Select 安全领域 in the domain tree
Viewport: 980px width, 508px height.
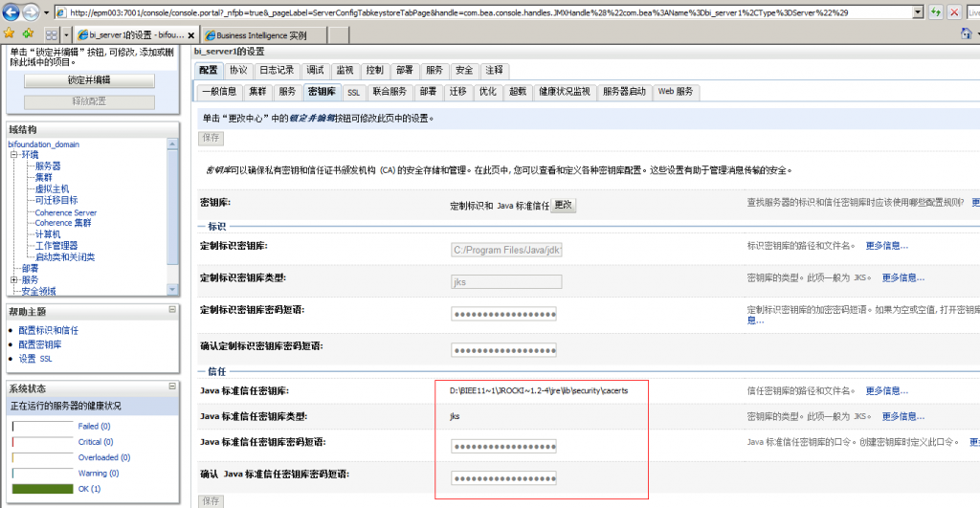point(38,291)
